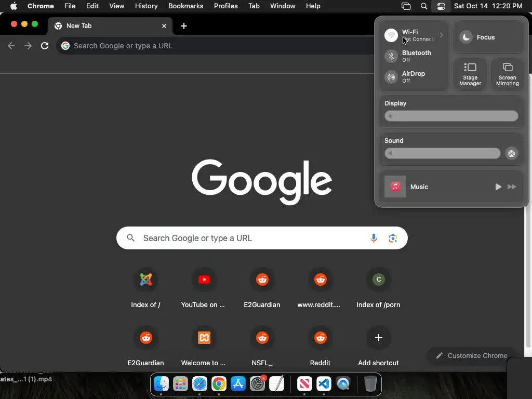The image size is (532, 399).
Task: Focus the Chrome address bar
Action: 216,46
